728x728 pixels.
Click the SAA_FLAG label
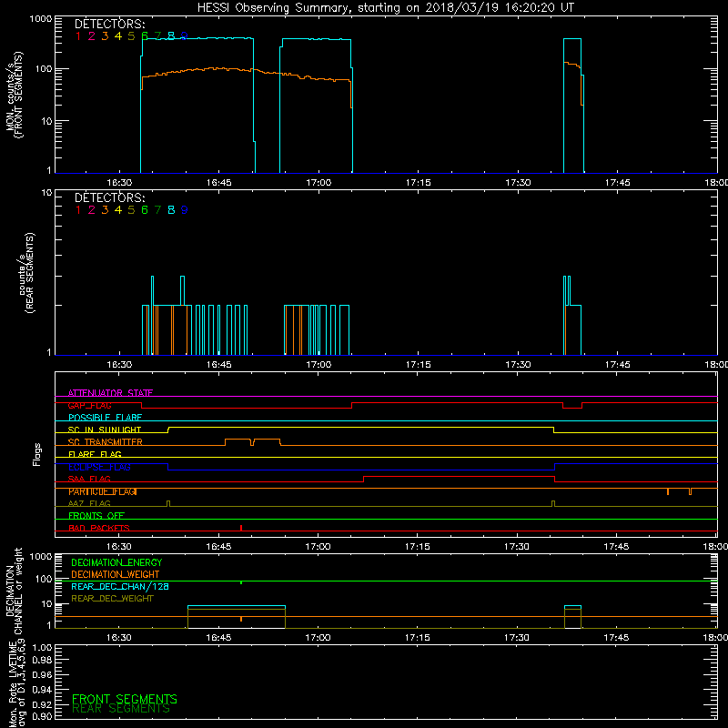(x=89, y=480)
